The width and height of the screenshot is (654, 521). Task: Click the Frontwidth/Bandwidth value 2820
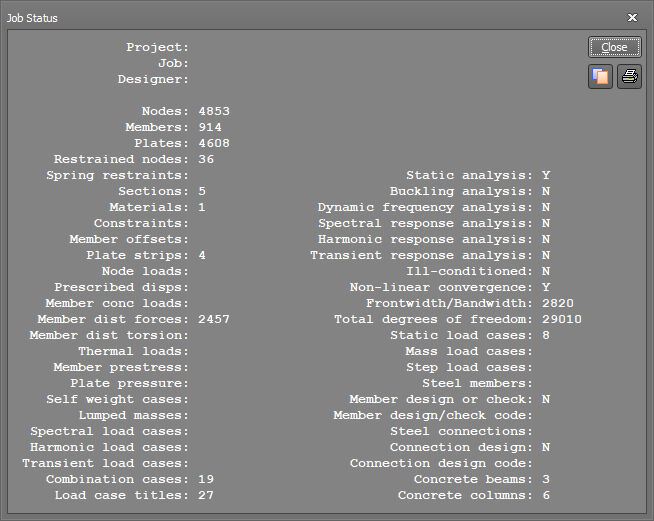pyautogui.click(x=558, y=303)
